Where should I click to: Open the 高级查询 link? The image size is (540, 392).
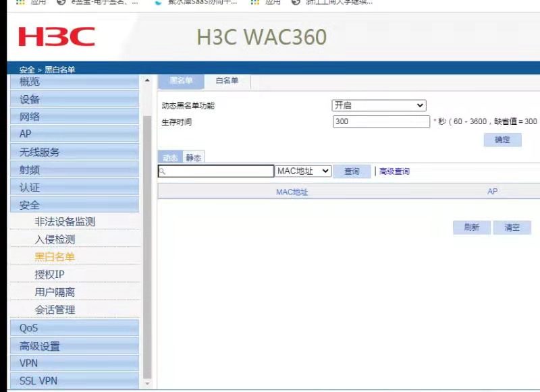click(x=394, y=171)
